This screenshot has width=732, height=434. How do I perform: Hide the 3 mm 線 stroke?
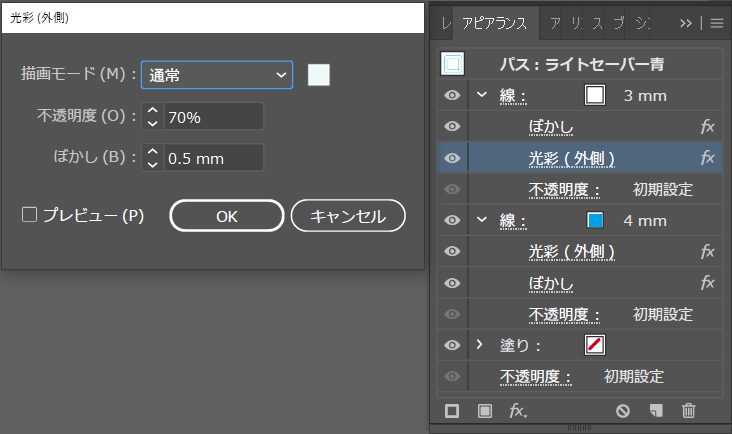pos(452,95)
